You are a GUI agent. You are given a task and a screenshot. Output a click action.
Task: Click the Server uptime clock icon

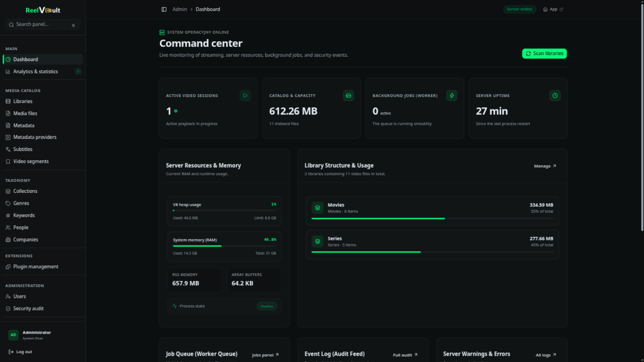(555, 96)
